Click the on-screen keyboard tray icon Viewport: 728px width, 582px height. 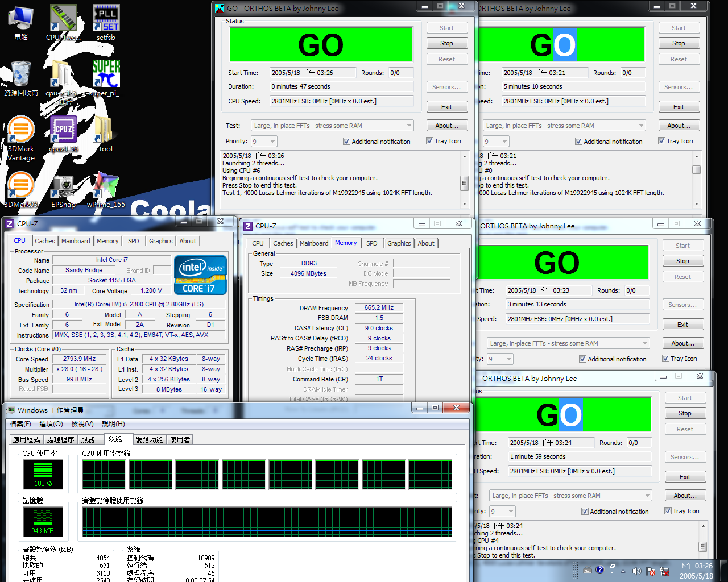point(588,570)
